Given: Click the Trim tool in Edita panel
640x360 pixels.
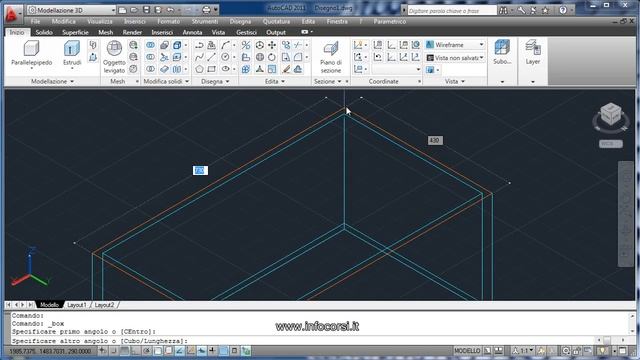Looking at the screenshot, I should coord(298,45).
